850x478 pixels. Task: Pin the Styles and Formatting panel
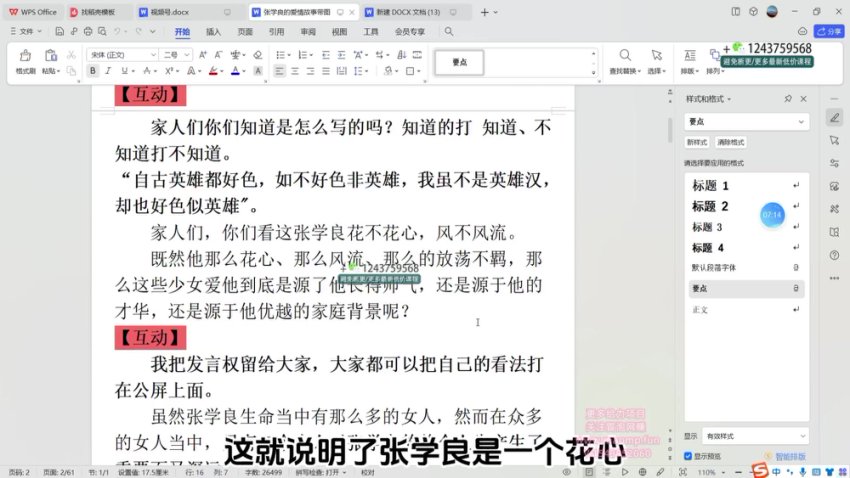point(788,99)
